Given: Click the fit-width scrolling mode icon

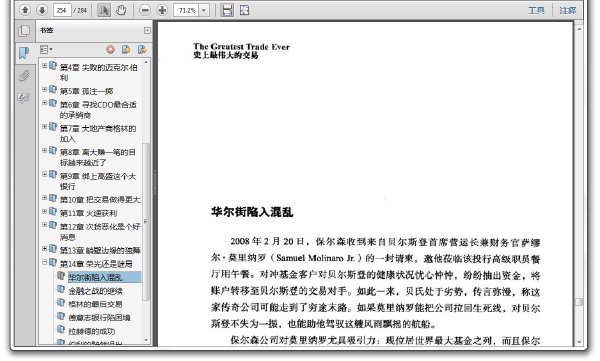Looking at the screenshot, I should pos(227,10).
